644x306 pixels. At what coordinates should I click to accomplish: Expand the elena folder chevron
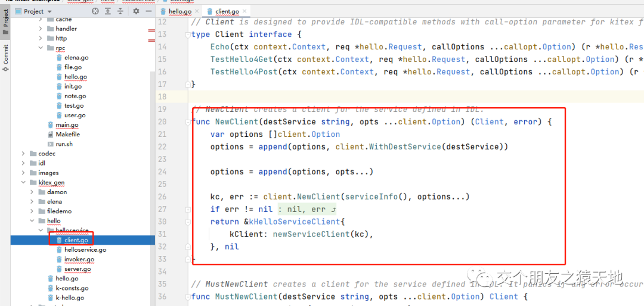click(32, 201)
